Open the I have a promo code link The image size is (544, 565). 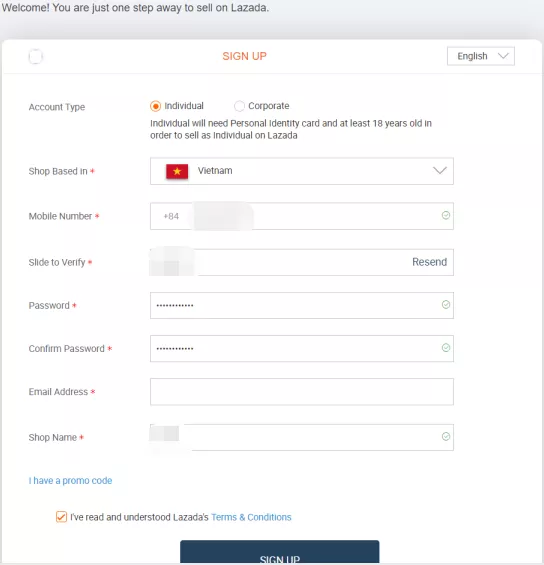pos(70,481)
